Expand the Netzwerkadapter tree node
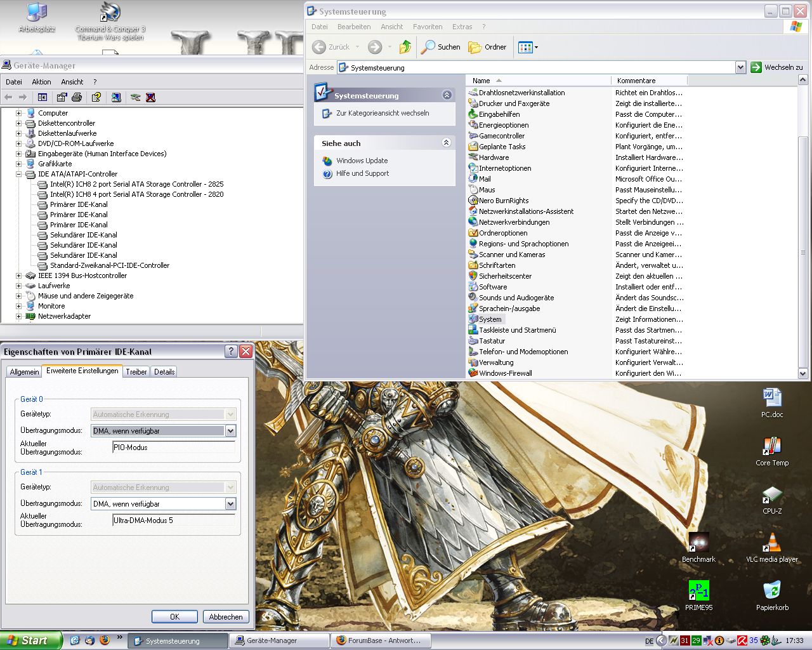Viewport: 812px width, 650px height. (x=19, y=316)
